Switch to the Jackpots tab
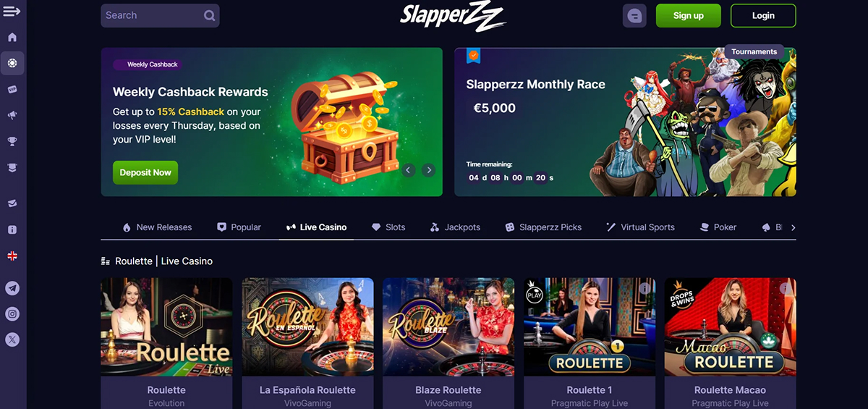868x409 pixels. [455, 227]
